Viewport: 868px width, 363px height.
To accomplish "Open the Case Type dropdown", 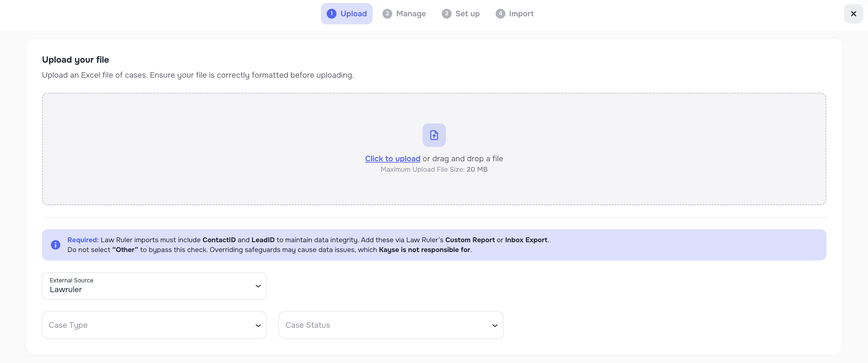I will (154, 325).
